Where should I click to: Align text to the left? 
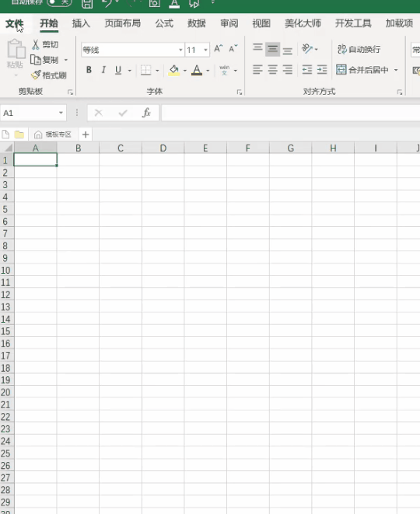257,70
